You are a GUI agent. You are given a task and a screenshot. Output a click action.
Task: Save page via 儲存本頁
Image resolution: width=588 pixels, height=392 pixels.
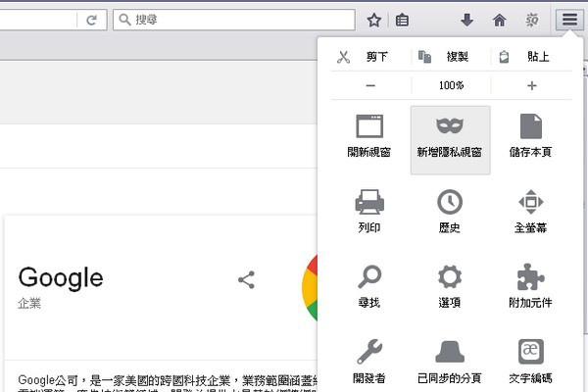point(530,136)
